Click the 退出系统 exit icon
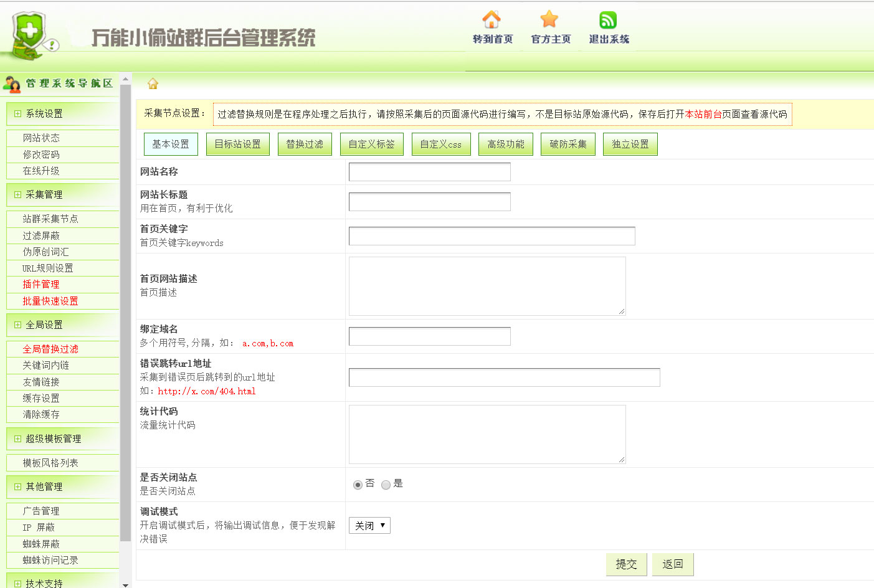The height and width of the screenshot is (588, 874). tap(608, 21)
